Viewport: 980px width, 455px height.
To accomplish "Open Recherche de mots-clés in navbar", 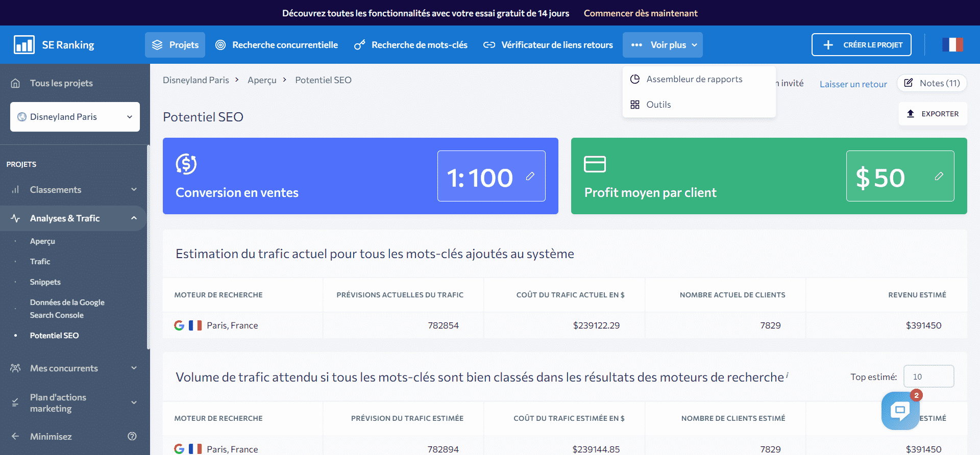I will [x=411, y=45].
